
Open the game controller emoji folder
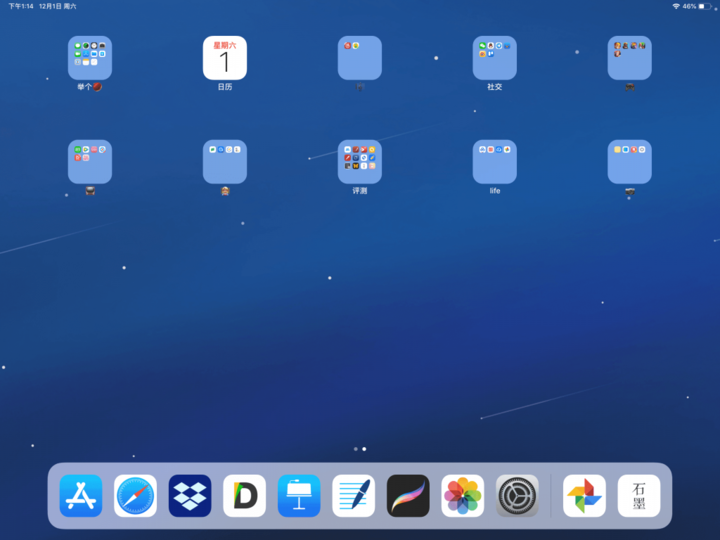pos(630,58)
